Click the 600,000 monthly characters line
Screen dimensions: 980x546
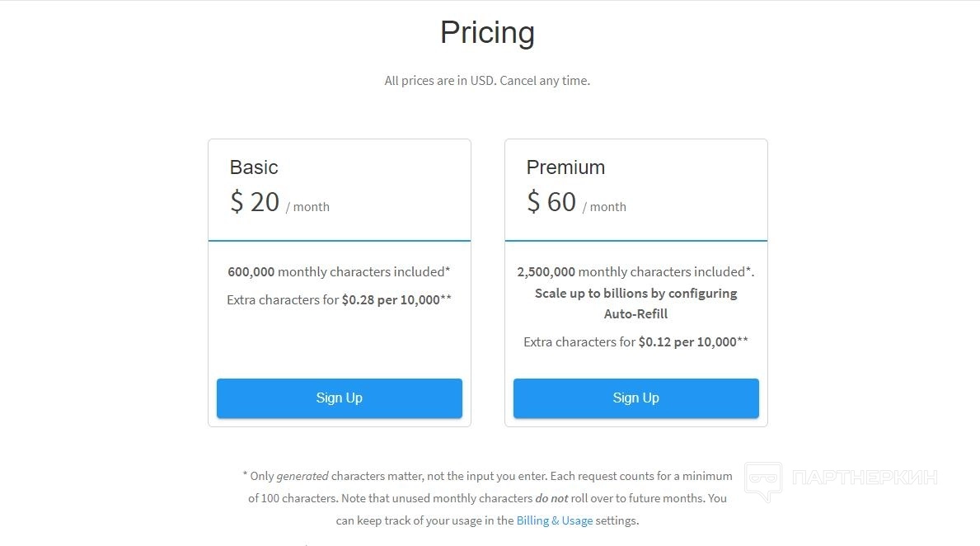click(339, 271)
